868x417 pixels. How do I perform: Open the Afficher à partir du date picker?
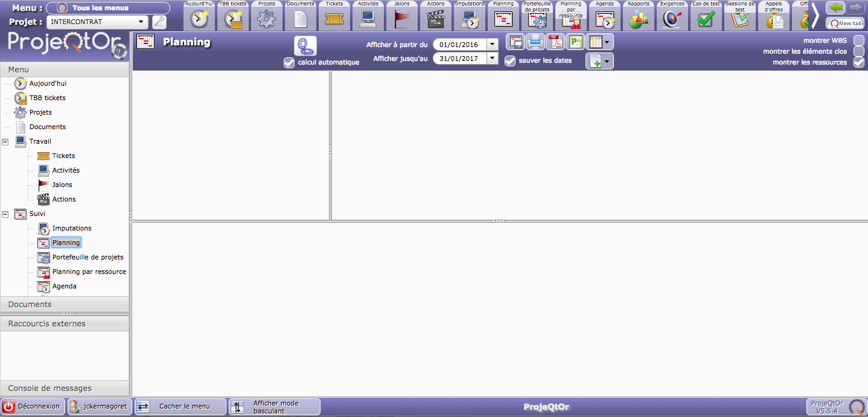493,45
